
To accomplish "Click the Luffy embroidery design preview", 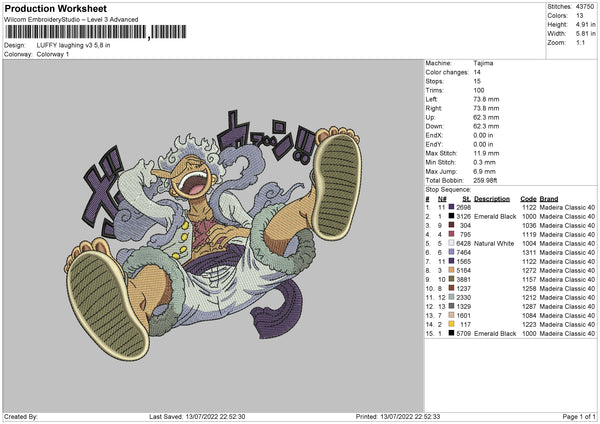I will click(x=213, y=235).
